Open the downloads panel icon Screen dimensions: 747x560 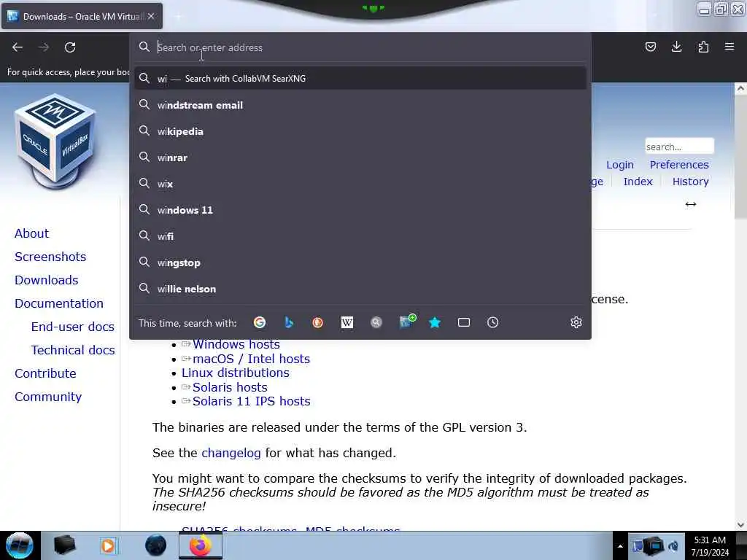[676, 47]
